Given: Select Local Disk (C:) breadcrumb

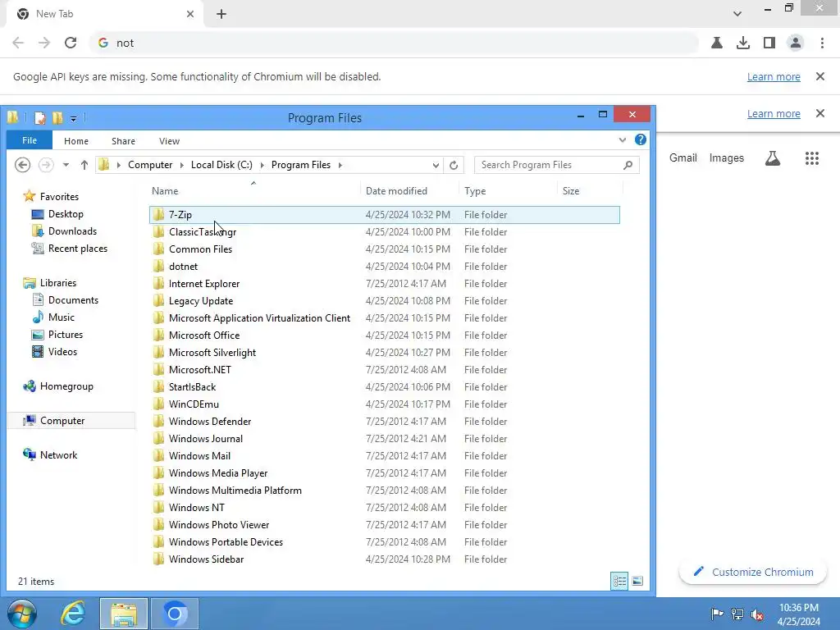Looking at the screenshot, I should [221, 165].
